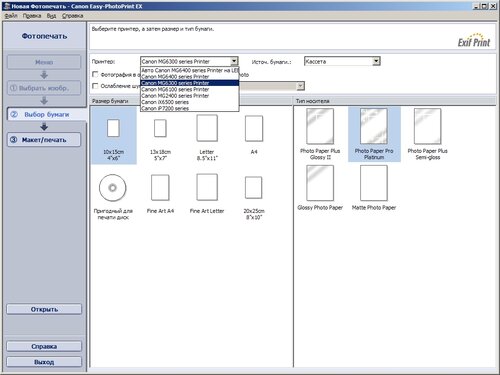Select the A4 paper size icon
This screenshot has height=375, width=500.
tap(254, 128)
